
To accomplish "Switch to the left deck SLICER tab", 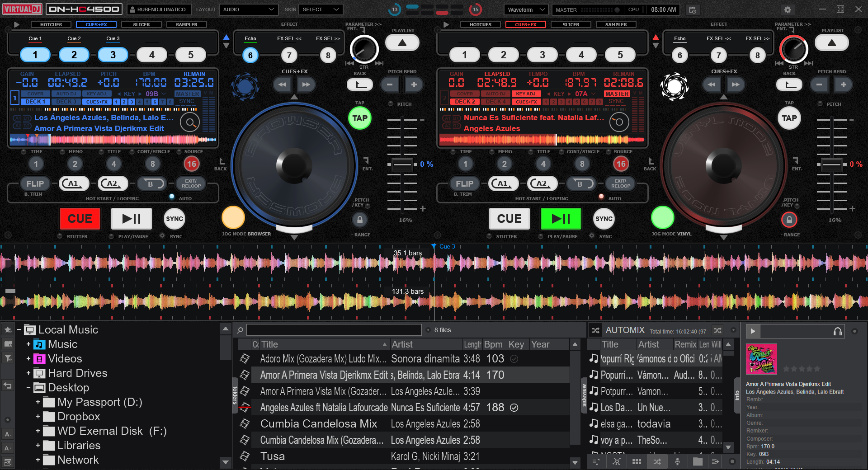I will (141, 24).
